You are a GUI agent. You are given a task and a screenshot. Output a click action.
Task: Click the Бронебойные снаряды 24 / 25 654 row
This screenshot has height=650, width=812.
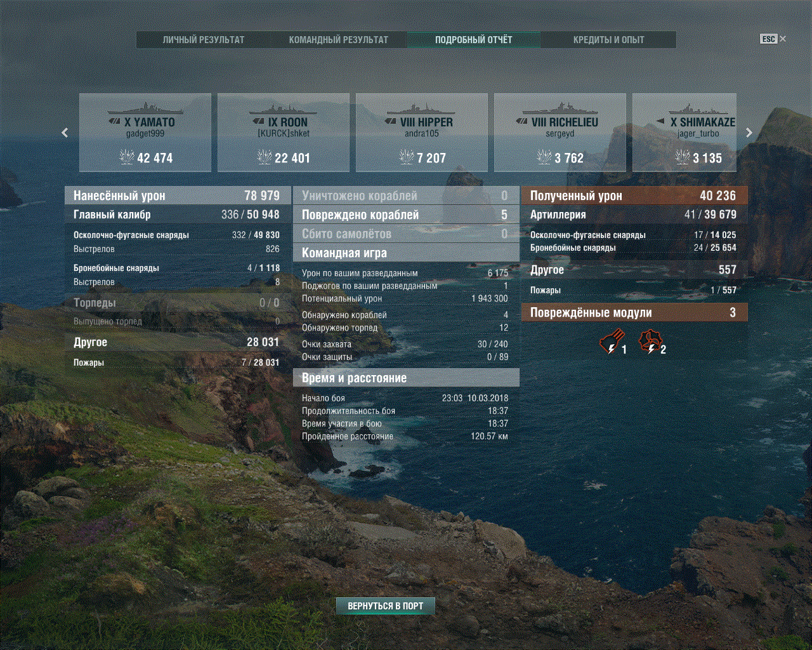point(633,248)
